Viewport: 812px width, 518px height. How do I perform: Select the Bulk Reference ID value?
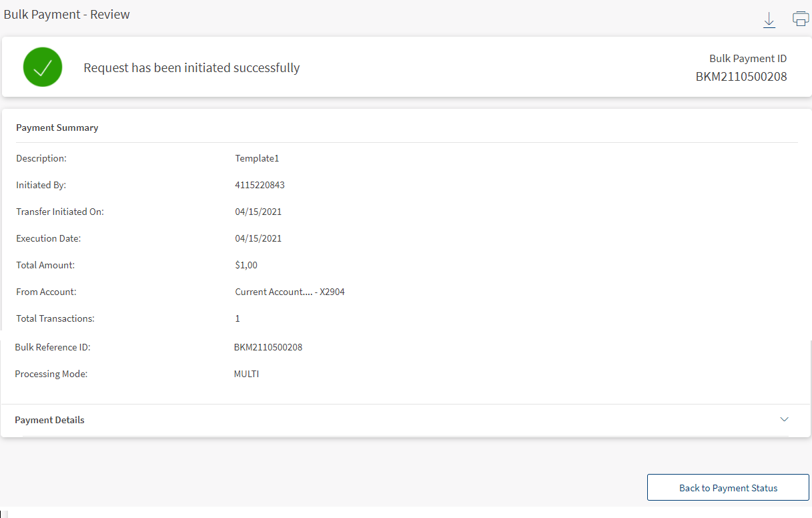(268, 347)
